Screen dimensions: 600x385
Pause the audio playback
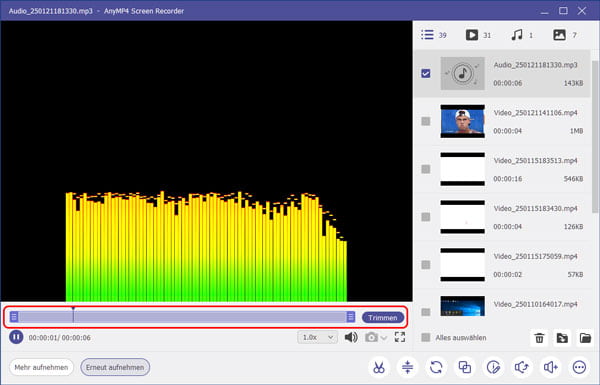[16, 337]
